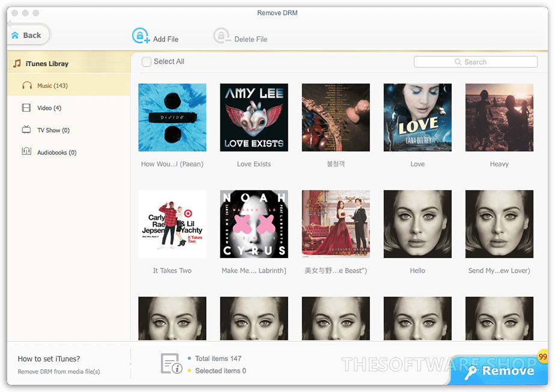
Task: Select the Amy Lee Love Exists cover
Action: pyautogui.click(x=254, y=118)
